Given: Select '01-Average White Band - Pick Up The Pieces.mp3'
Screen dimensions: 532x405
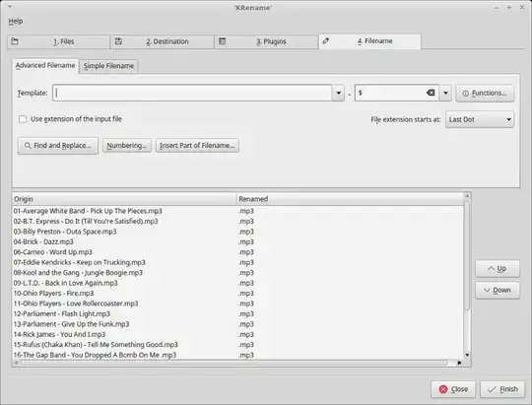Looking at the screenshot, I should [x=237, y=211].
